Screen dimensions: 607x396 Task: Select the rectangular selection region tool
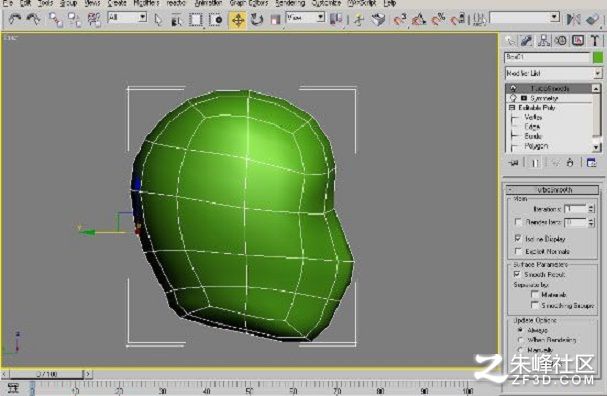(x=196, y=20)
